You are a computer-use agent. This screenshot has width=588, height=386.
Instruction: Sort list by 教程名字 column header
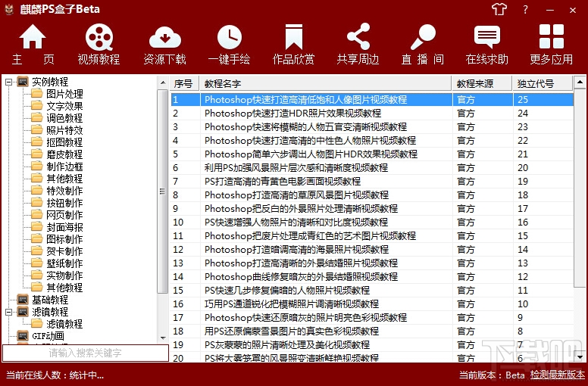tap(326, 83)
